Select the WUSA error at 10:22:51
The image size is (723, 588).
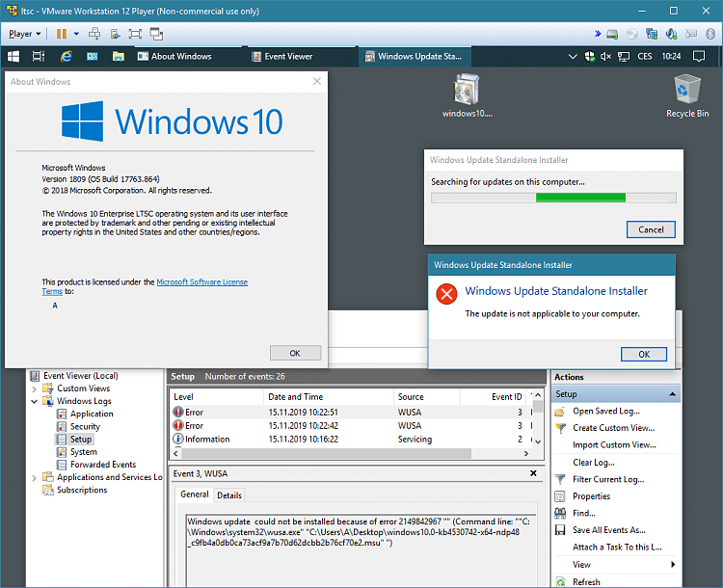click(351, 412)
